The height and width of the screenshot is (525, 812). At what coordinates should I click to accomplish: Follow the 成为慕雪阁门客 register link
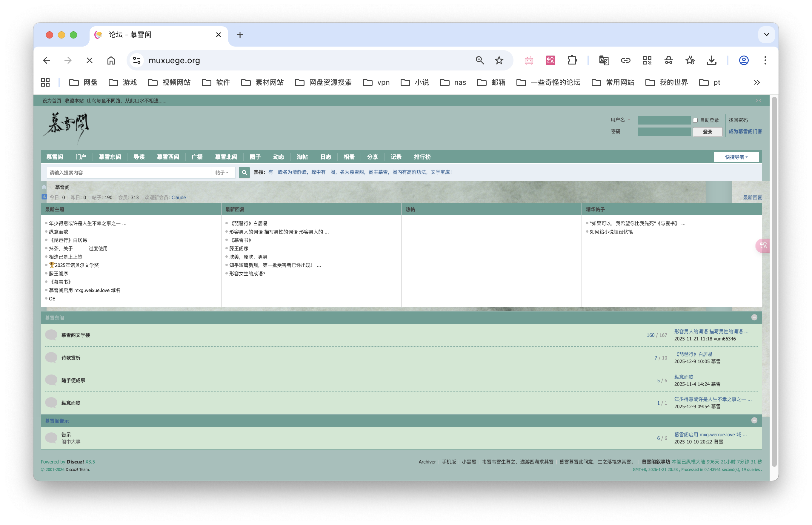[745, 132]
